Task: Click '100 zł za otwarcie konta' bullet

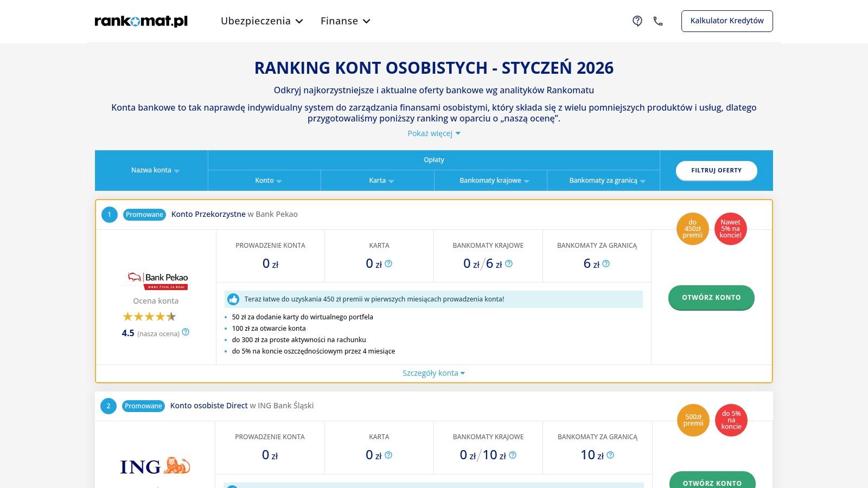Action: [x=269, y=329]
